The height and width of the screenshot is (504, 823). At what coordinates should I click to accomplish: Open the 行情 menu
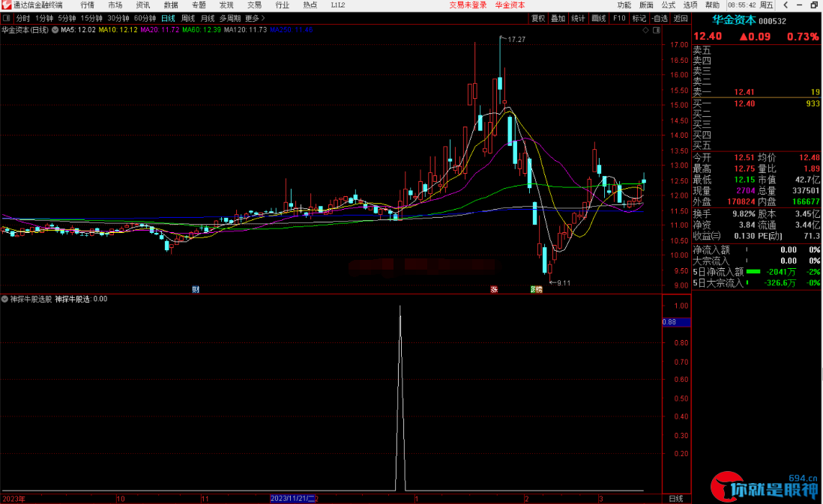pos(88,4)
